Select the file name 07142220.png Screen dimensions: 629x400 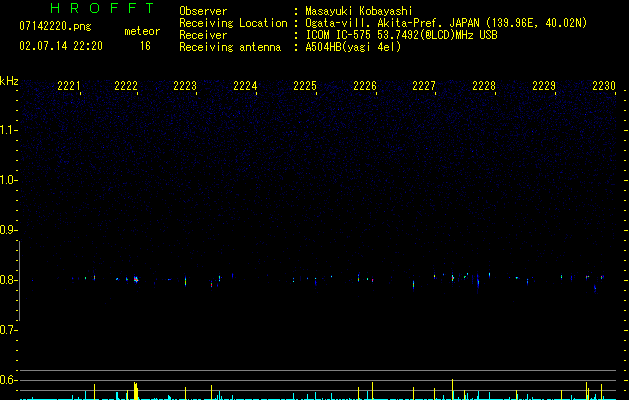pos(55,27)
